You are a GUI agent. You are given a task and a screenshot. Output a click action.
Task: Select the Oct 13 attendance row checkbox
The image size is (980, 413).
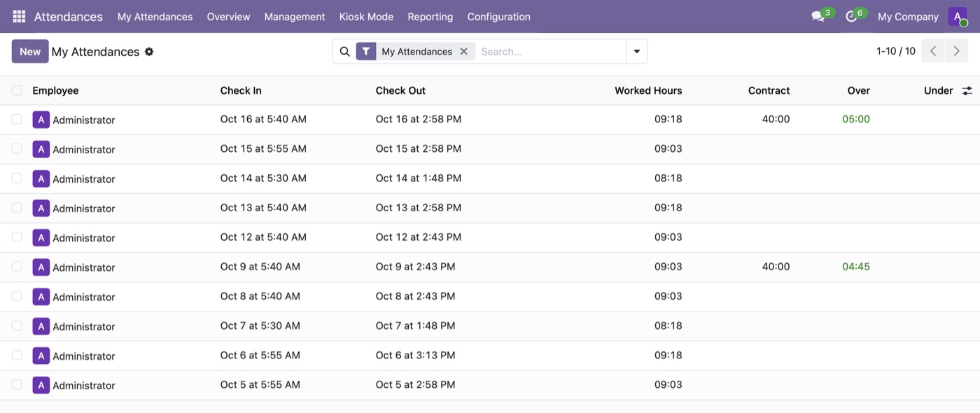click(17, 207)
